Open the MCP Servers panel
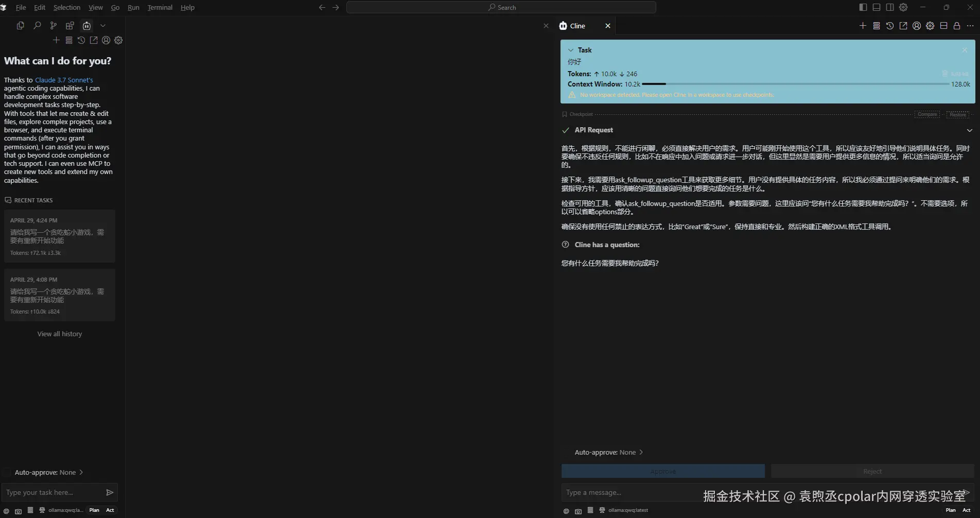The width and height of the screenshot is (980, 518). coord(877,26)
